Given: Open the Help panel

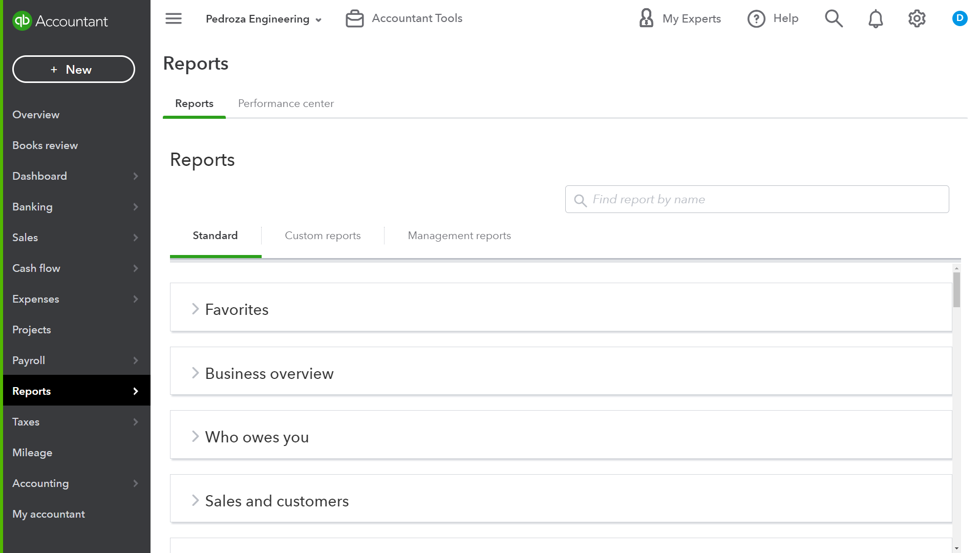Looking at the screenshot, I should [773, 18].
